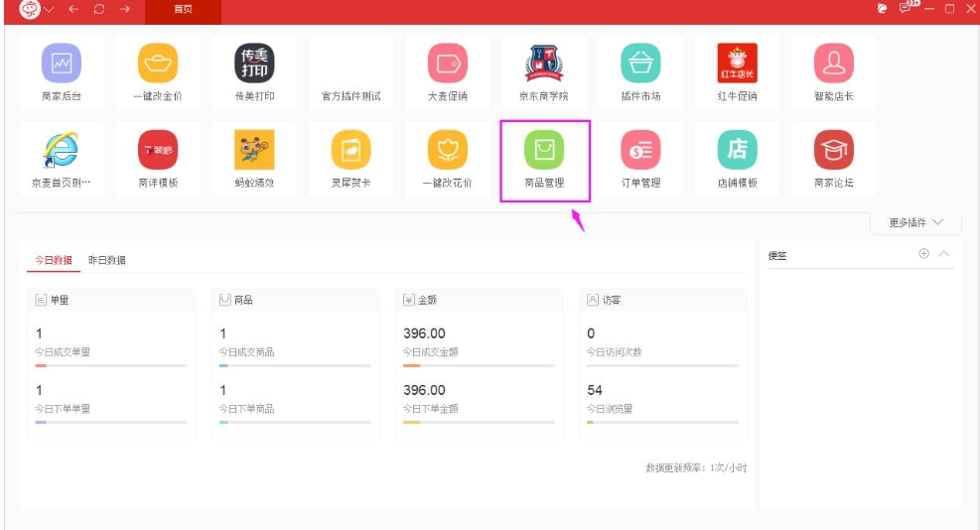
Task: Click the 访客 card header
Action: click(663, 300)
